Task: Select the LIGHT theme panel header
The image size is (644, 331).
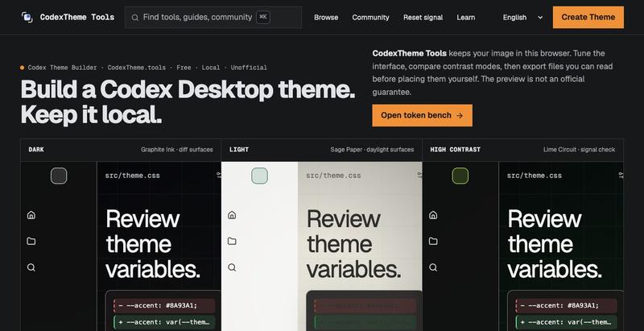Action: pyautogui.click(x=321, y=150)
